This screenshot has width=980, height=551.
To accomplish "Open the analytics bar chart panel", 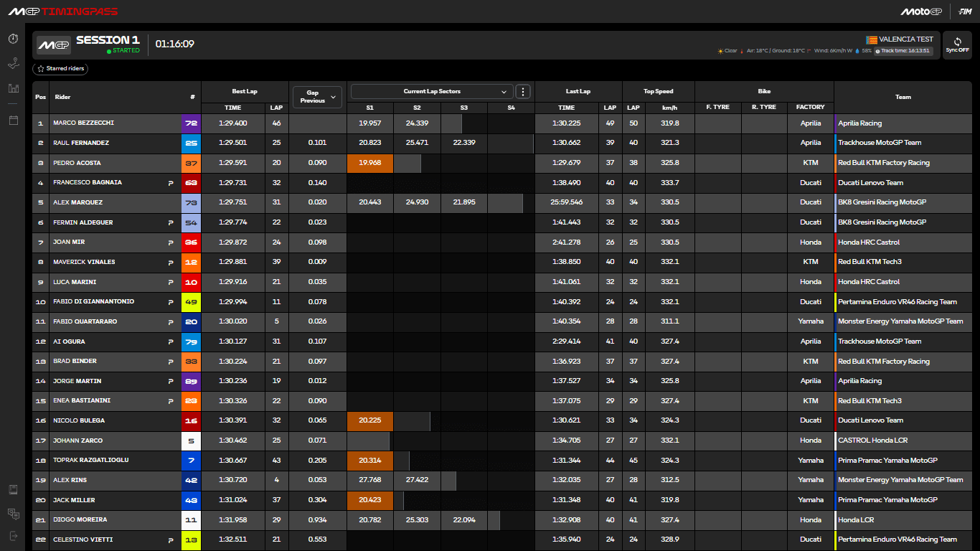I will (x=12, y=88).
